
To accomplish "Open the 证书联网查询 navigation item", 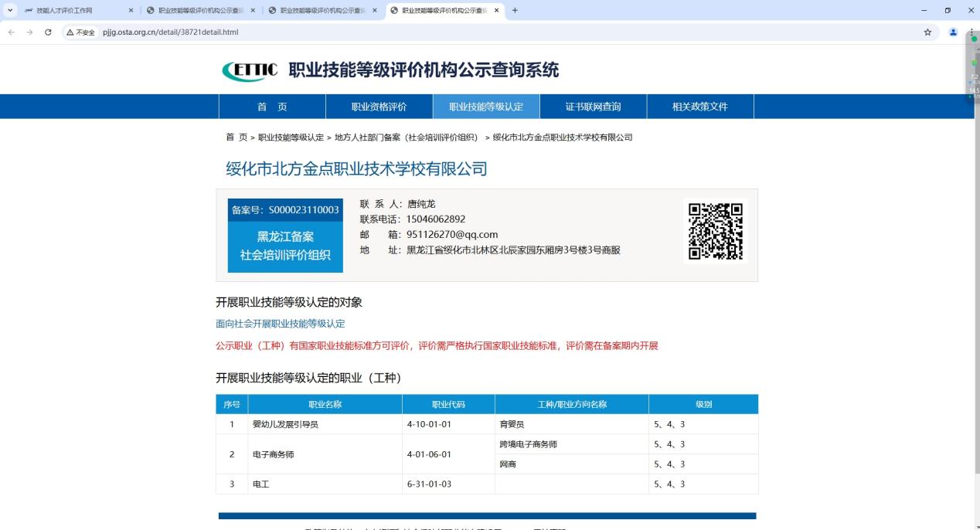I will click(593, 107).
